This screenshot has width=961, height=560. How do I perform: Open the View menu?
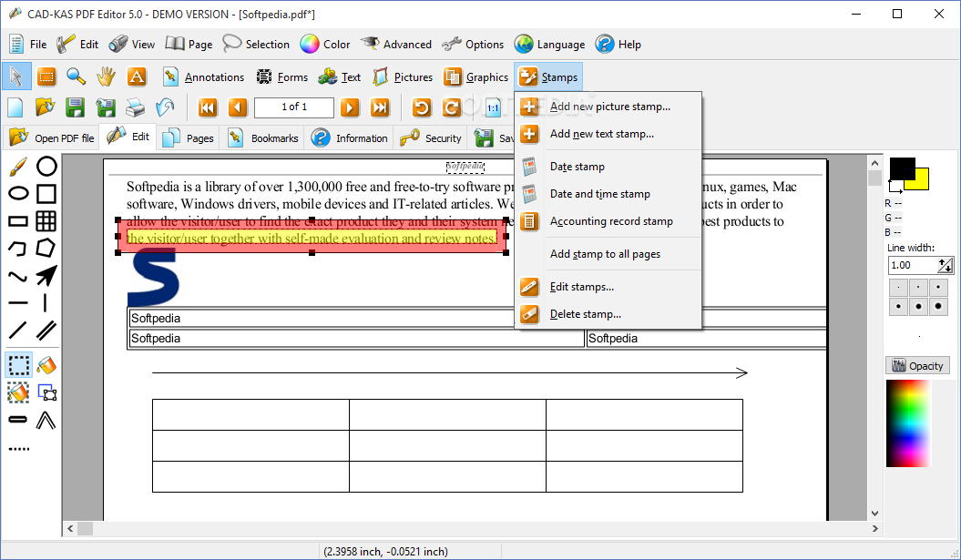[132, 44]
